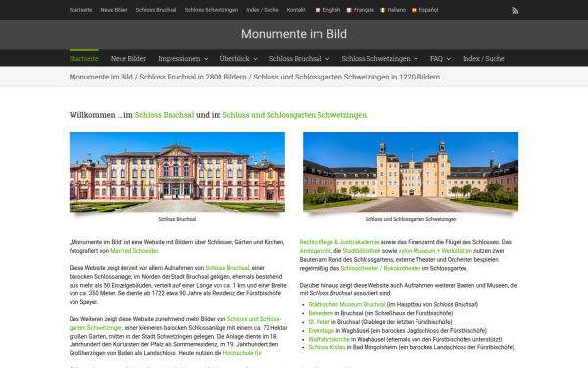Click the Amtsgericht link

[x=315, y=251]
